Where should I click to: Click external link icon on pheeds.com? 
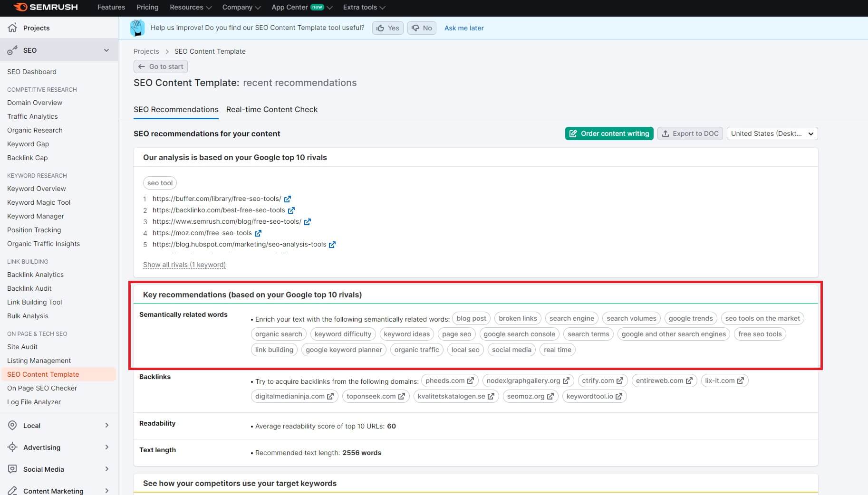[471, 381]
